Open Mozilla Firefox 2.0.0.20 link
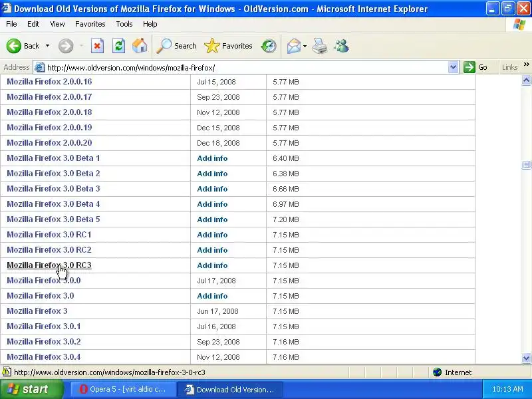The height and width of the screenshot is (399, 532). 49,143
